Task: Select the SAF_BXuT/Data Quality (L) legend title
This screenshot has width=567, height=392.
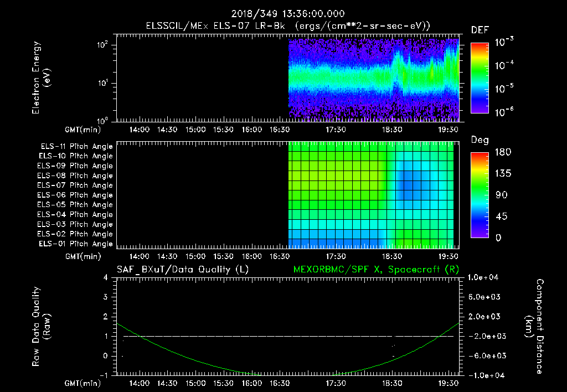Action: pos(183,270)
